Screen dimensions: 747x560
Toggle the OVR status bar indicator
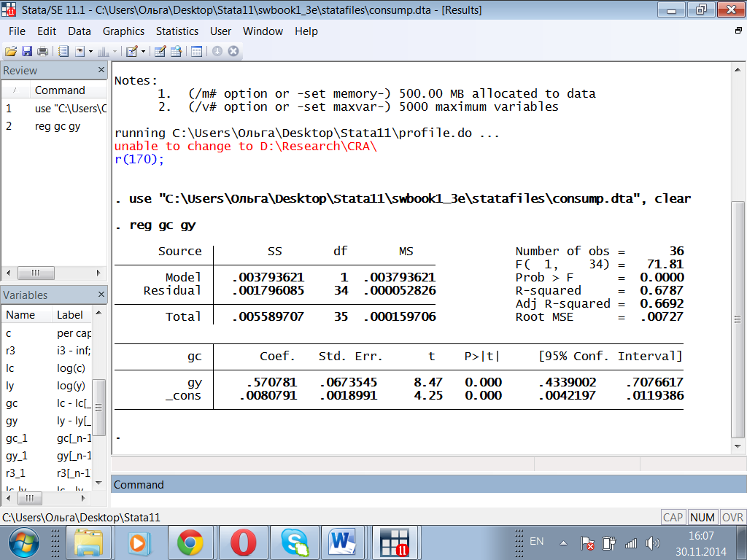tap(732, 517)
